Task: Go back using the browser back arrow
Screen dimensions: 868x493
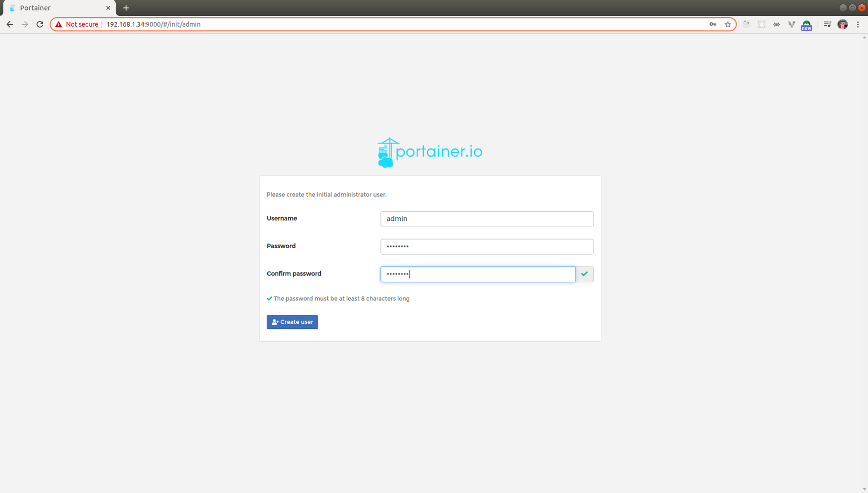Action: [9, 24]
